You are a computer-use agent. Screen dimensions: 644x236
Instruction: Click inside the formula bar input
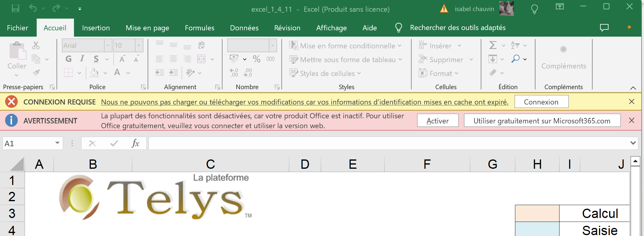pos(388,143)
